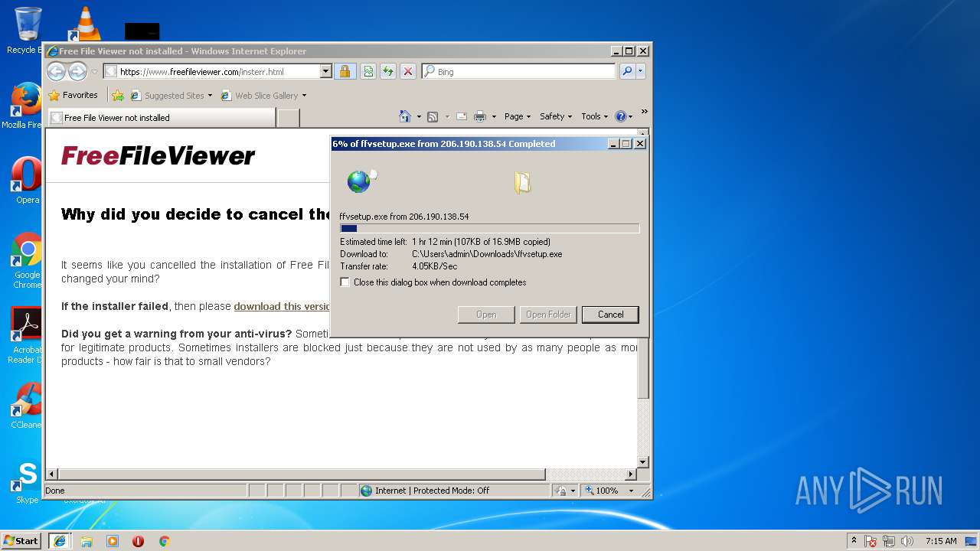Click the Print icon
The height and width of the screenshot is (551, 980).
click(480, 116)
